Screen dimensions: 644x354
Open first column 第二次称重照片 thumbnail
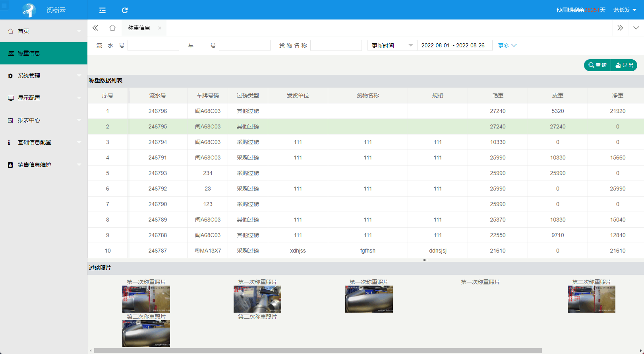146,333
